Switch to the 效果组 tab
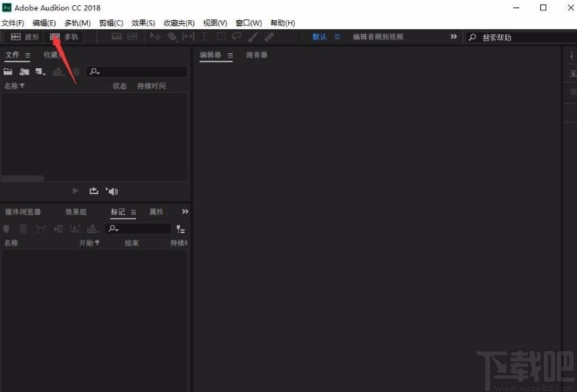 pyautogui.click(x=76, y=212)
